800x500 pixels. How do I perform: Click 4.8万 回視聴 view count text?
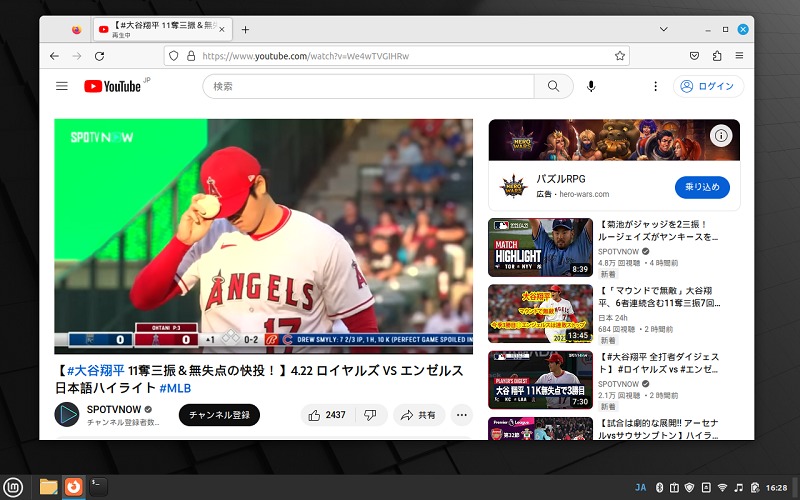619,263
